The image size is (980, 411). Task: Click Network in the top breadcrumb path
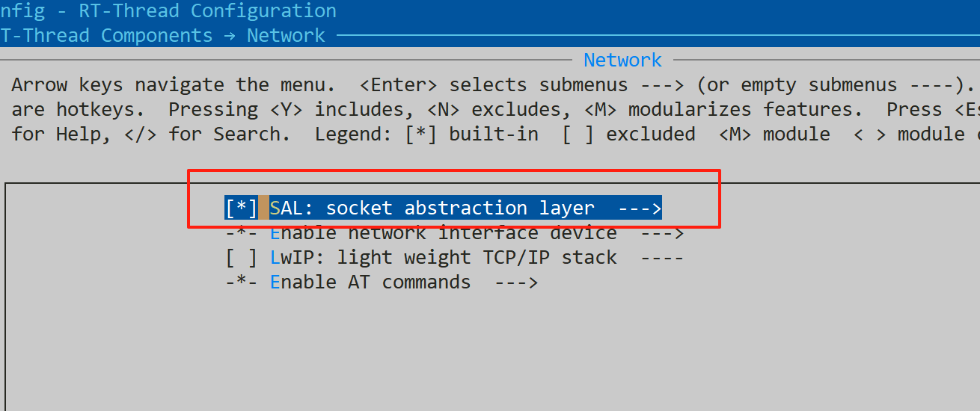coord(286,35)
